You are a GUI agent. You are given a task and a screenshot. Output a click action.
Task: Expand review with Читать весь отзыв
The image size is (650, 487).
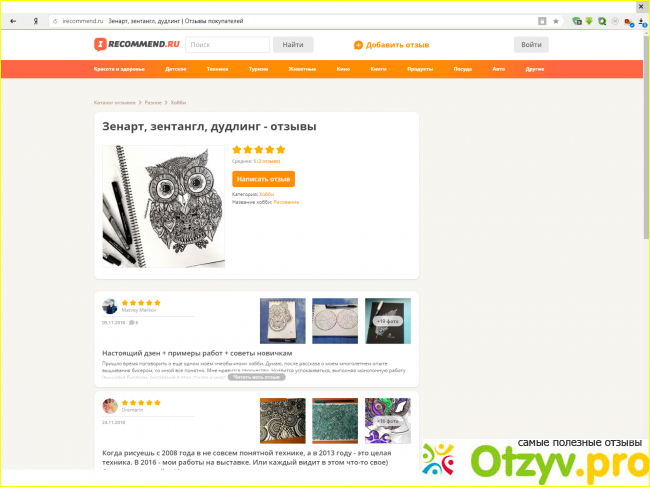[256, 377]
